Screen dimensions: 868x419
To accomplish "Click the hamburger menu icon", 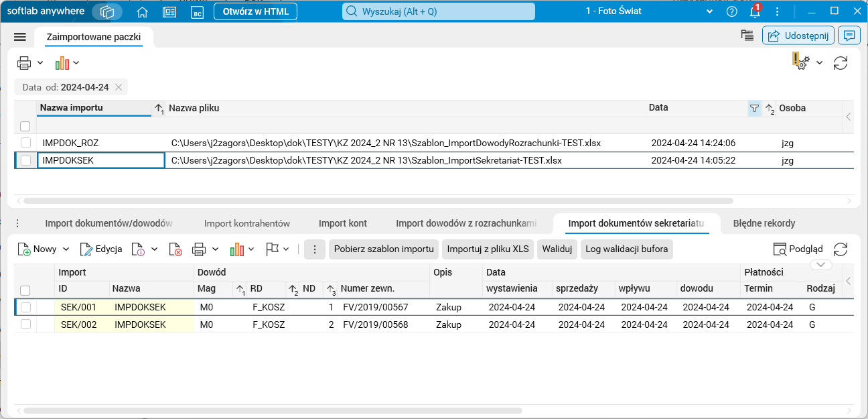I will (x=19, y=37).
